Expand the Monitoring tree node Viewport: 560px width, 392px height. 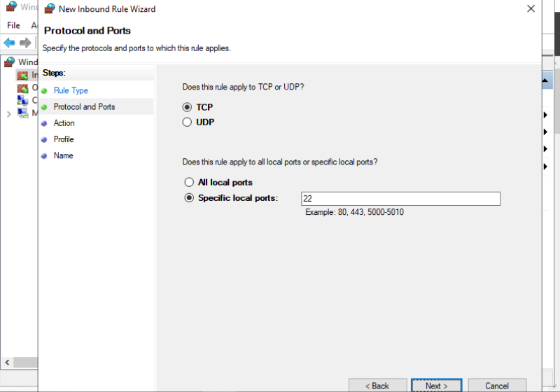[x=9, y=114]
